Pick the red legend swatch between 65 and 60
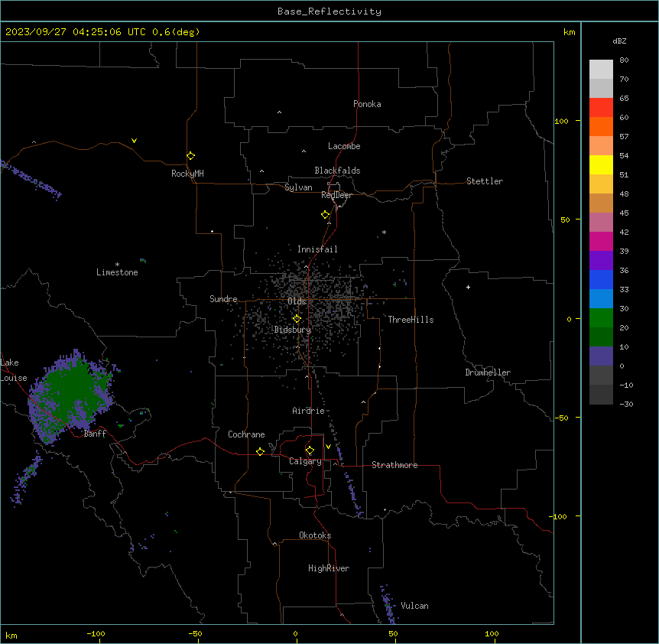The height and width of the screenshot is (644, 659). tap(601, 108)
